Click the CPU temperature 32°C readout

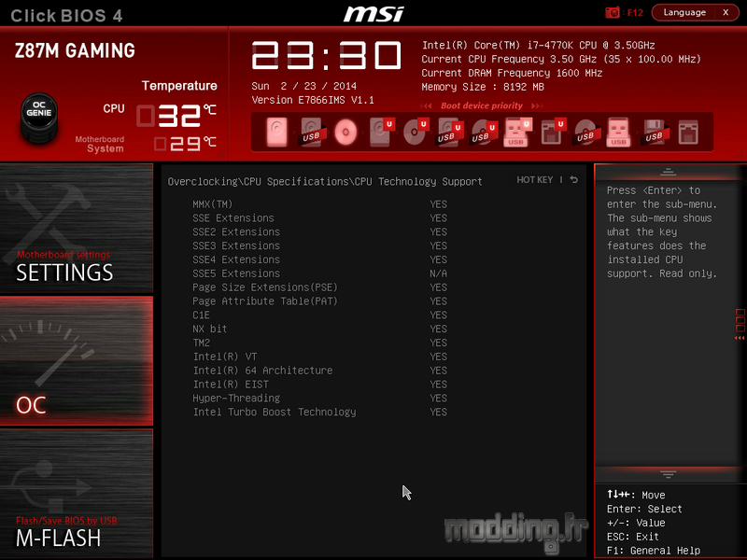[176, 115]
